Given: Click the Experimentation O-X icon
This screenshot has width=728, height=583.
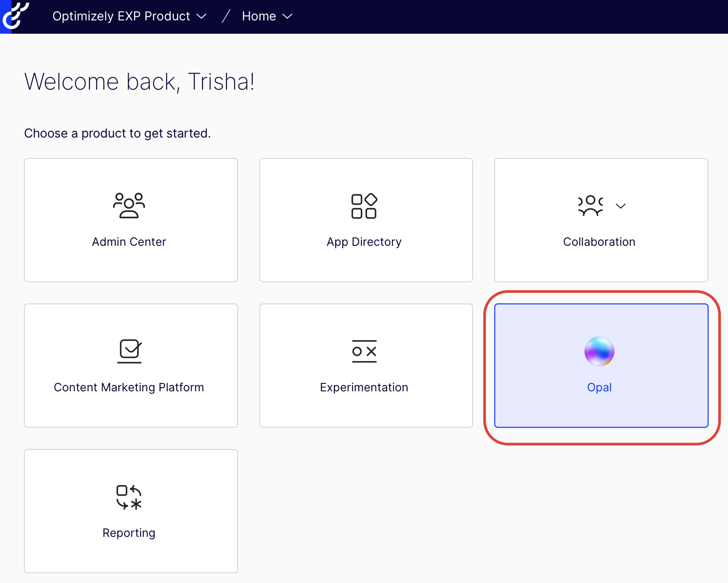Looking at the screenshot, I should coord(364,351).
